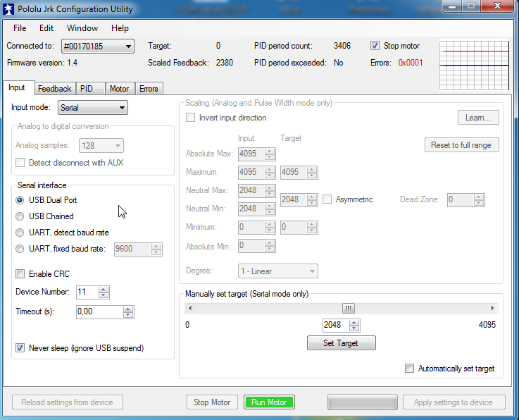519x420 pixels.
Task: Click Apply settings to device
Action: (x=454, y=402)
